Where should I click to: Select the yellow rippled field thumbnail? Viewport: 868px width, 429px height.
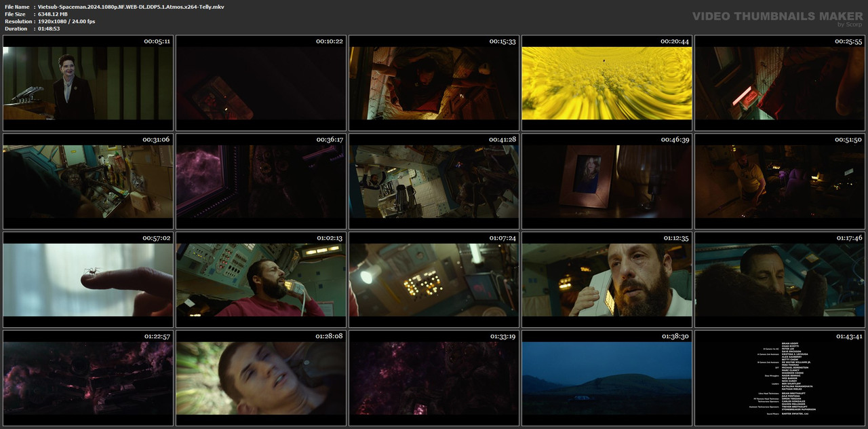[607, 83]
